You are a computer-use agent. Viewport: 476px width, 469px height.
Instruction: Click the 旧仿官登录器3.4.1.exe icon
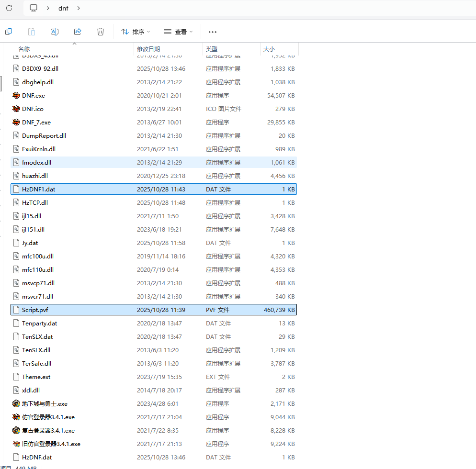point(16,444)
